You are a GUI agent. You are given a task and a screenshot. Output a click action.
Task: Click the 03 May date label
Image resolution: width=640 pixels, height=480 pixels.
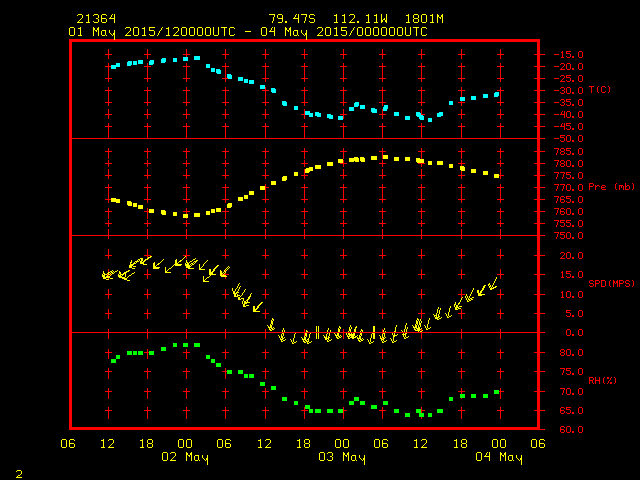pyautogui.click(x=342, y=458)
